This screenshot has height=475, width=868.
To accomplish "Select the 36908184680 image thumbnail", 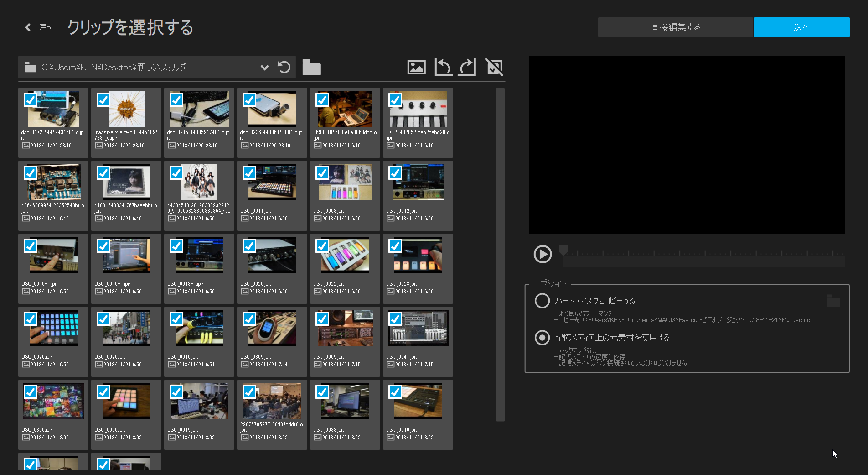I will (x=345, y=109).
